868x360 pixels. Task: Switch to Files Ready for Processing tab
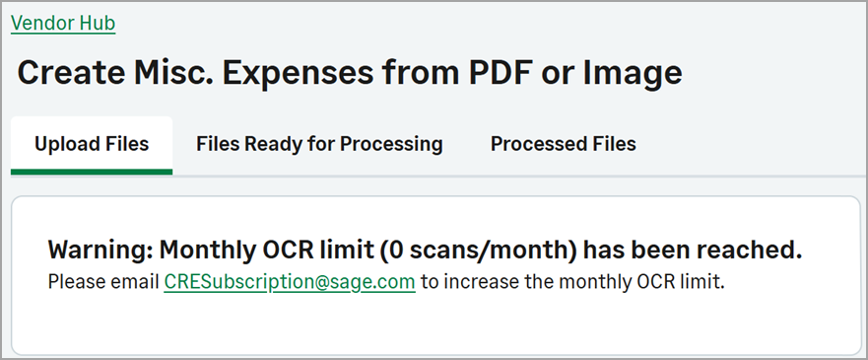coord(319,144)
